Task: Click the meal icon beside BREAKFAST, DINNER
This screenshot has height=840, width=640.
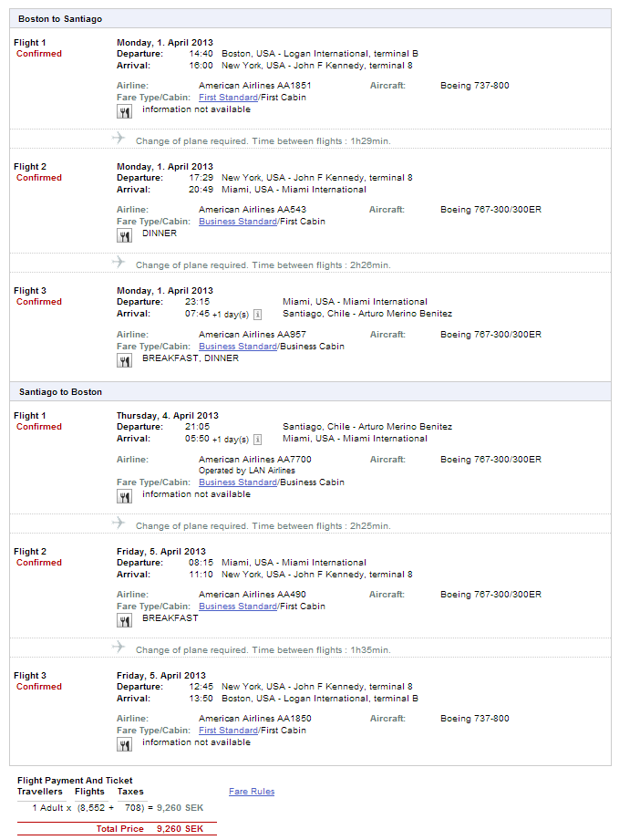Action: (x=125, y=360)
